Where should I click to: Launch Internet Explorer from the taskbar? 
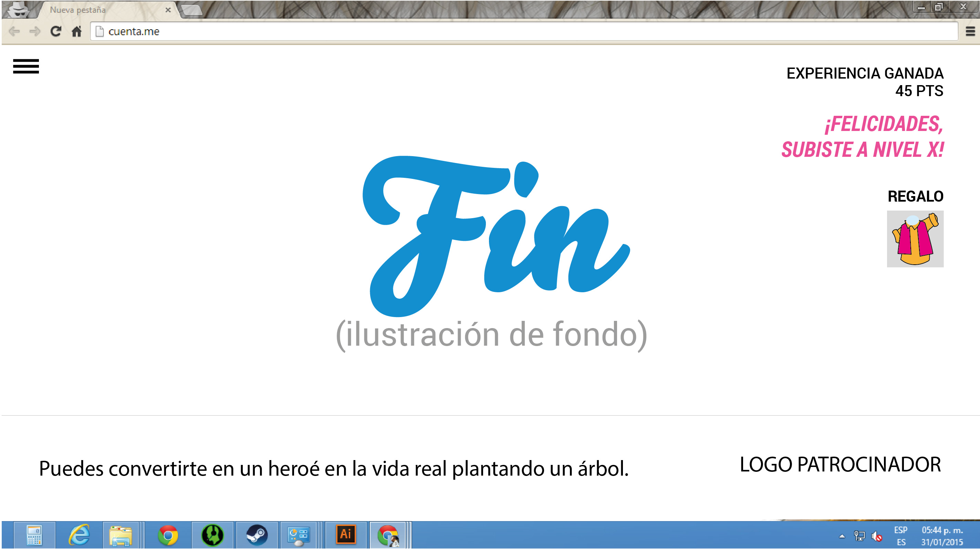click(79, 535)
